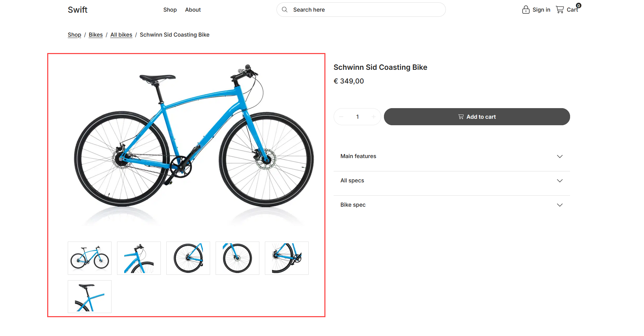This screenshot has width=644, height=336.
Task: Click the search magnifier icon
Action: coord(284,10)
